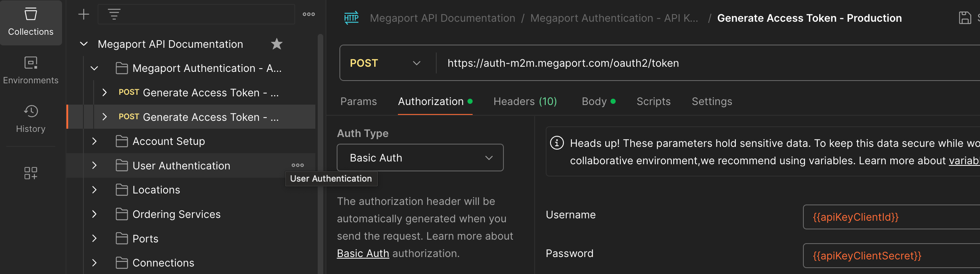Click the Megaport API Documentation breadcrumb

(443, 18)
